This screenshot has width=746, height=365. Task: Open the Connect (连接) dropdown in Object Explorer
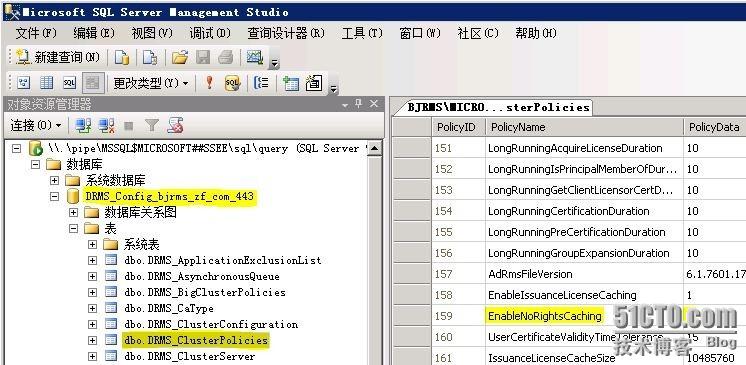click(36, 126)
